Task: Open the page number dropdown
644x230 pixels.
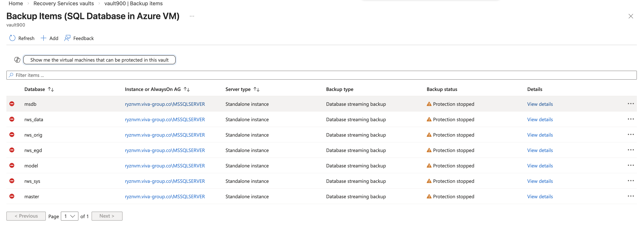Action: tap(69, 216)
